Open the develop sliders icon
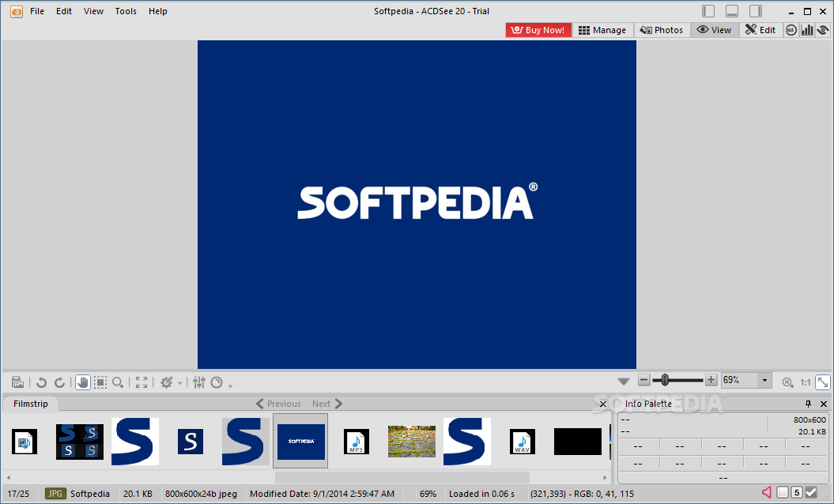This screenshot has height=504, width=834. click(199, 382)
